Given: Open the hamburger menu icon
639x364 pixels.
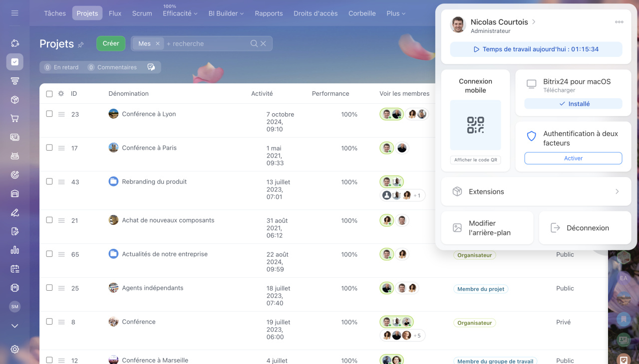Looking at the screenshot, I should [x=14, y=13].
